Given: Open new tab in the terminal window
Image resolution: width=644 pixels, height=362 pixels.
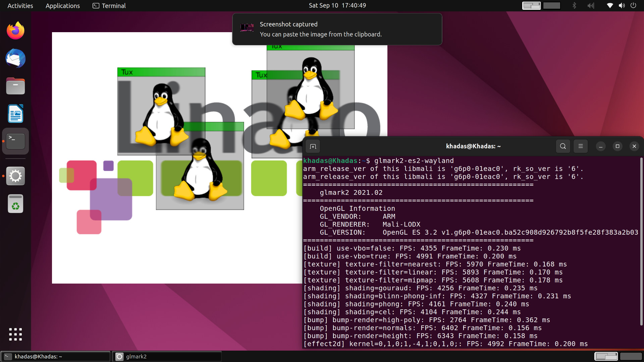Looking at the screenshot, I should tap(313, 146).
